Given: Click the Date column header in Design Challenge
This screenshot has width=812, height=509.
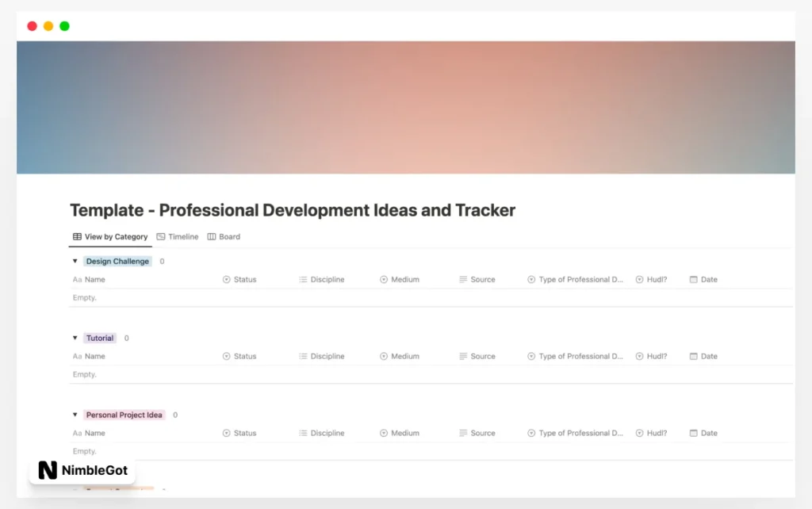Looking at the screenshot, I should (x=703, y=279).
